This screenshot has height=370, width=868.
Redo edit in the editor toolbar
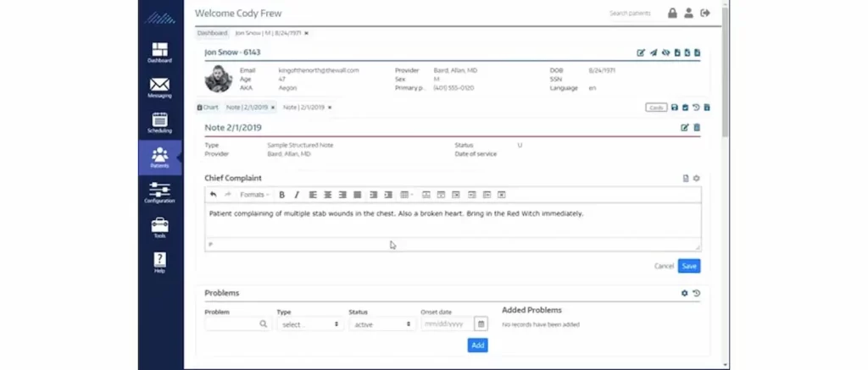pyautogui.click(x=227, y=195)
